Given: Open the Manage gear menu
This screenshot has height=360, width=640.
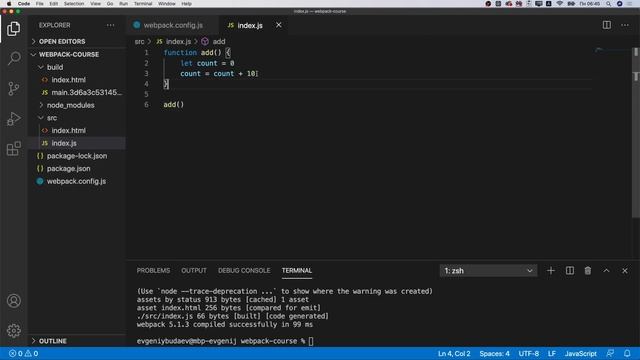Looking at the screenshot, I should pyautogui.click(x=13, y=331).
